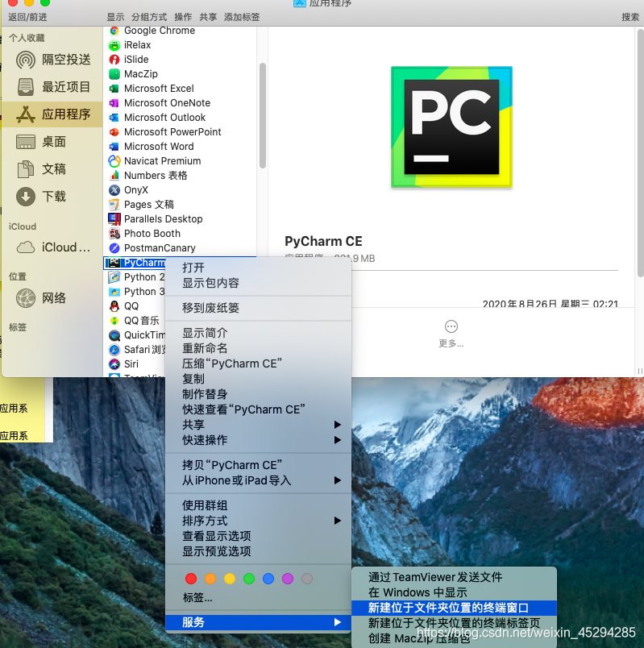Image resolution: width=644 pixels, height=648 pixels.
Task: Open the 共享 toolbar item
Action: 208,17
